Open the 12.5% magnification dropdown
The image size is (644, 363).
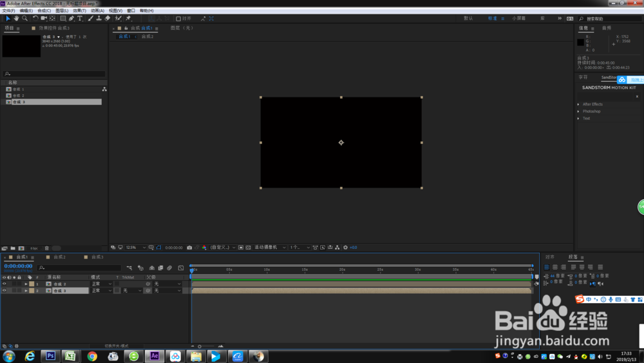[135, 248]
